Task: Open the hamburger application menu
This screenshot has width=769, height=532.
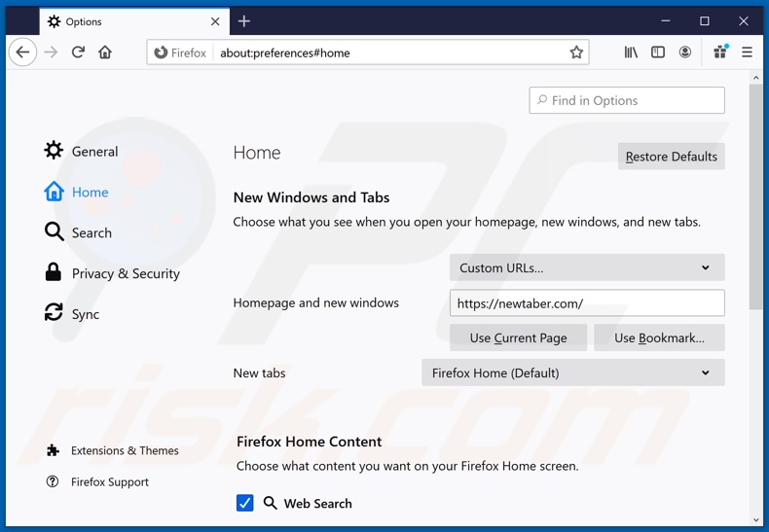Action: click(747, 52)
